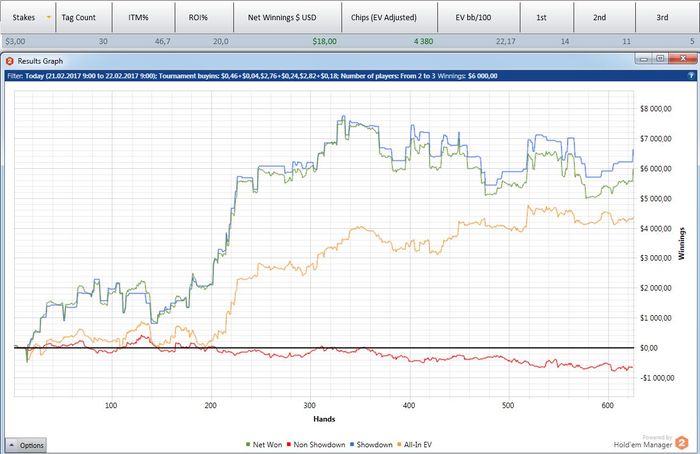
Task: Sort by the 2nd column header
Action: [x=604, y=17]
